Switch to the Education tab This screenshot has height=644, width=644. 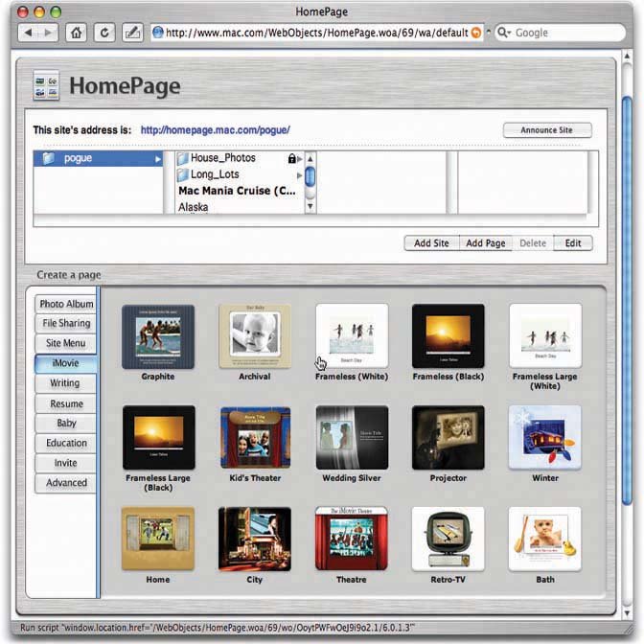pos(66,443)
